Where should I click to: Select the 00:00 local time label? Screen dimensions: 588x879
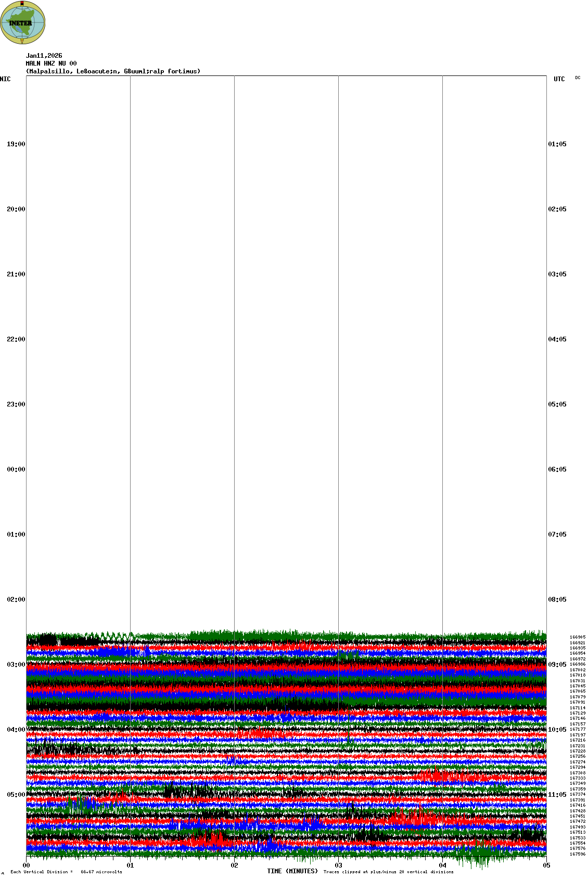[x=16, y=469]
